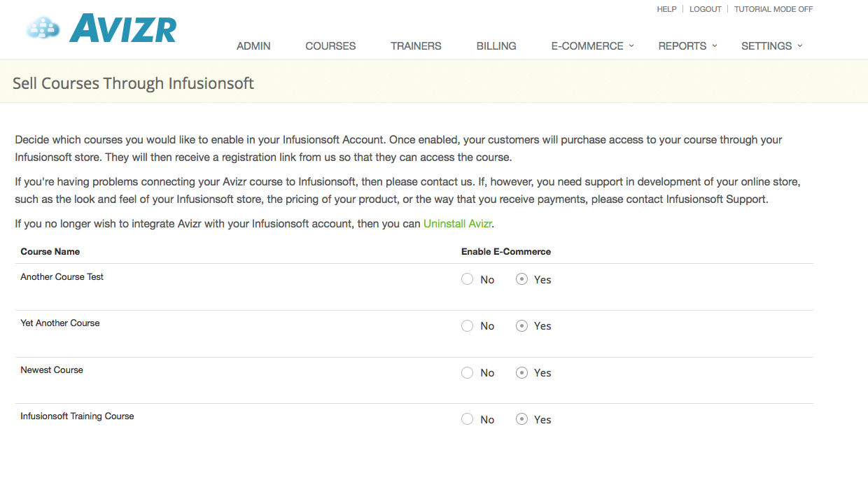This screenshot has width=868, height=485.
Task: Click the Sell Courses Through Infusionsoft heading
Action: [133, 83]
